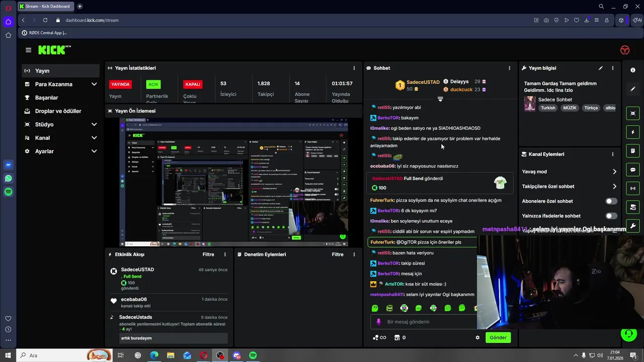Open Filtre dropdown in Etkinlik Akışı
Image resolution: width=644 pixels, height=362 pixels.
point(208,254)
